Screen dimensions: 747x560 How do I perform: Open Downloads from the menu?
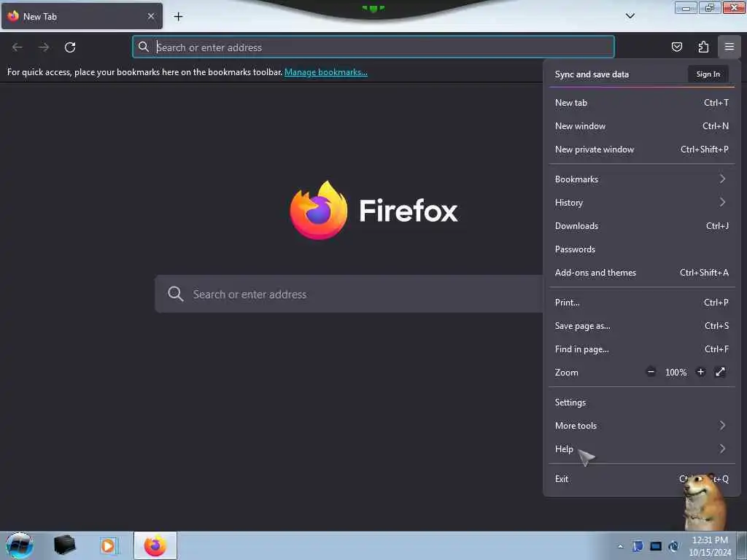pyautogui.click(x=642, y=226)
